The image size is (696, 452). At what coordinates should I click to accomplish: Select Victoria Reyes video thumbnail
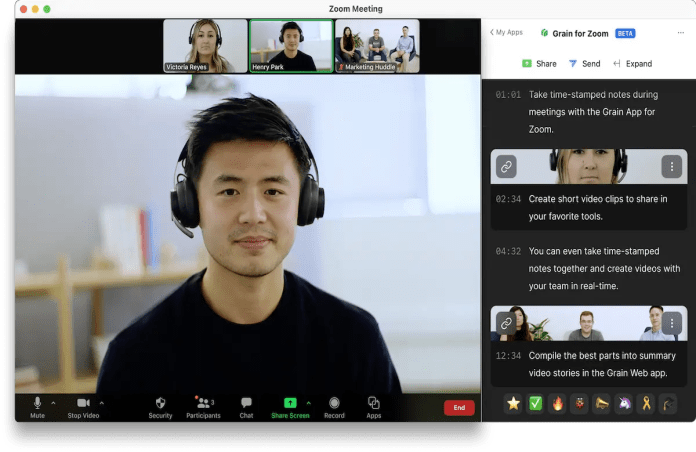205,46
